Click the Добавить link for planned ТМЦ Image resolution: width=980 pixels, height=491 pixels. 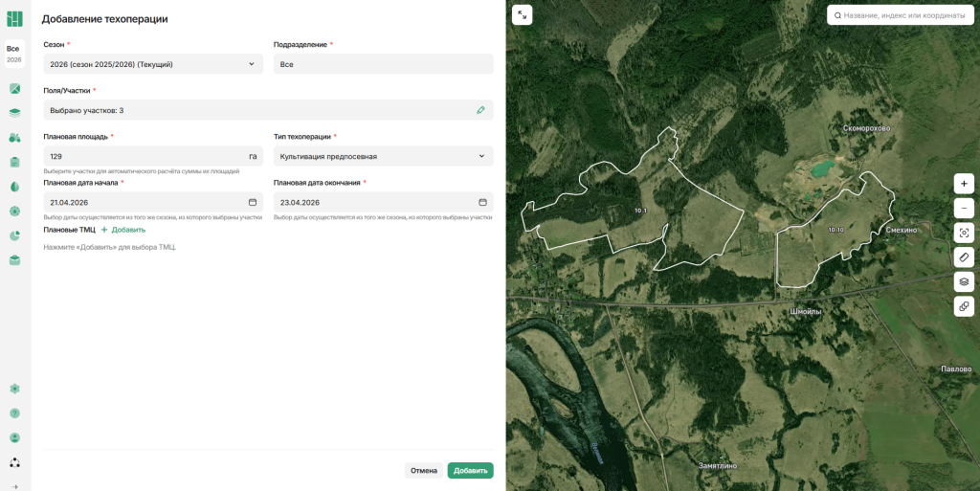click(x=123, y=230)
